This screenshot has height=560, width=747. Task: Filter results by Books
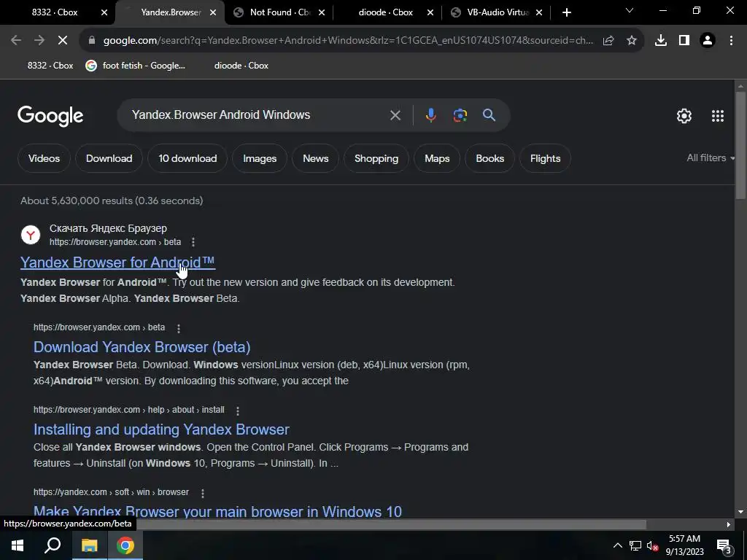[x=489, y=158]
